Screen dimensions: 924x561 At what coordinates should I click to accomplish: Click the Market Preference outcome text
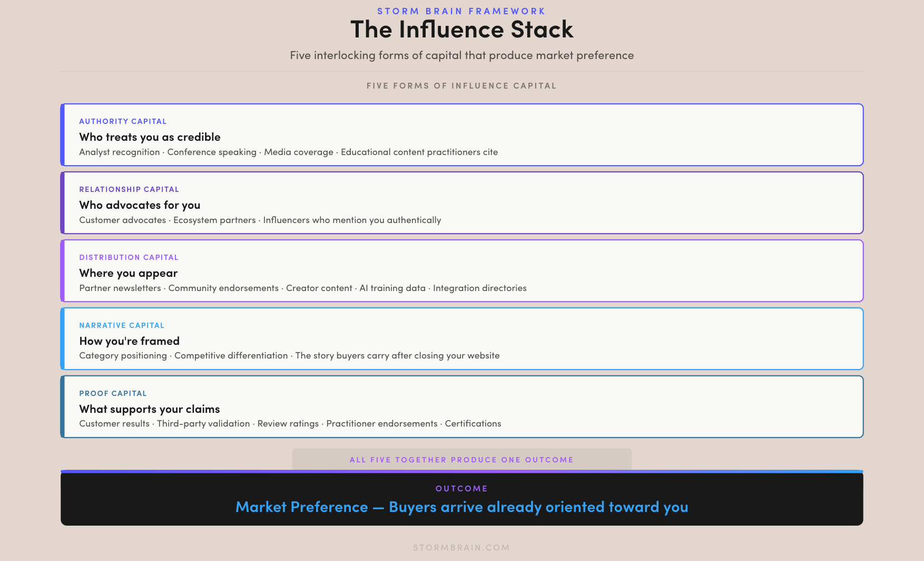461,507
